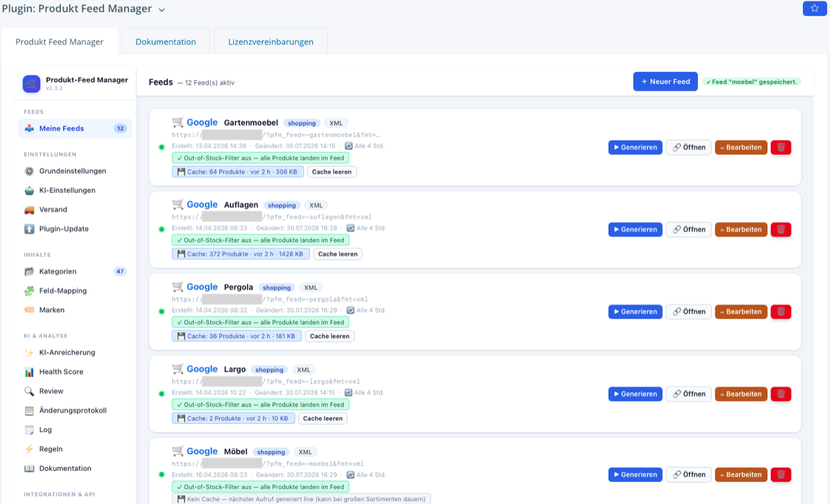This screenshot has height=504, width=830.
Task: Click the Gartenmoebel feed URL
Action: click(276, 135)
